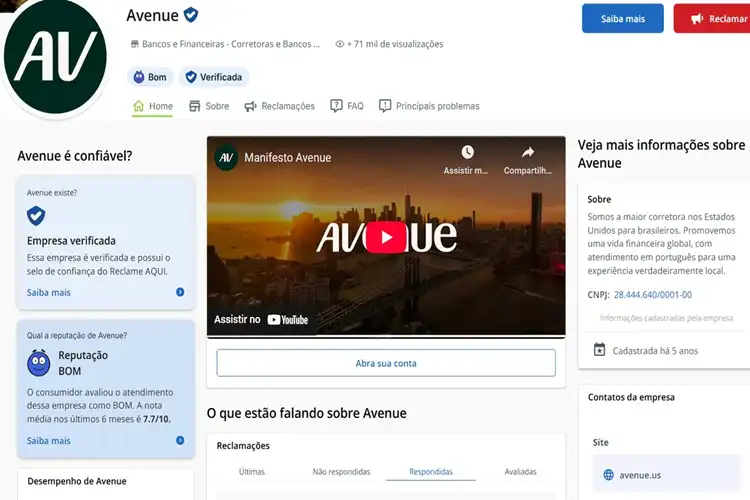The width and height of the screenshot is (750, 500).
Task: Click the AV channel icon in video
Action: coord(226,157)
